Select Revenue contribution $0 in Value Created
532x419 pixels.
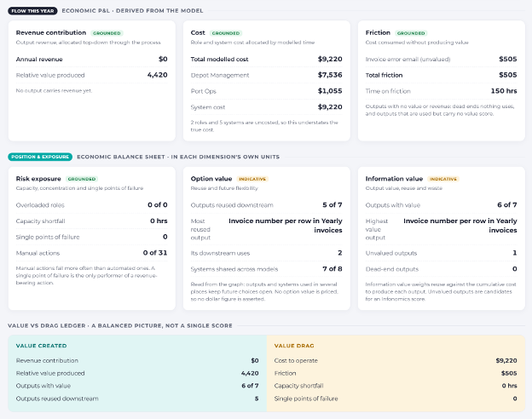(255, 360)
